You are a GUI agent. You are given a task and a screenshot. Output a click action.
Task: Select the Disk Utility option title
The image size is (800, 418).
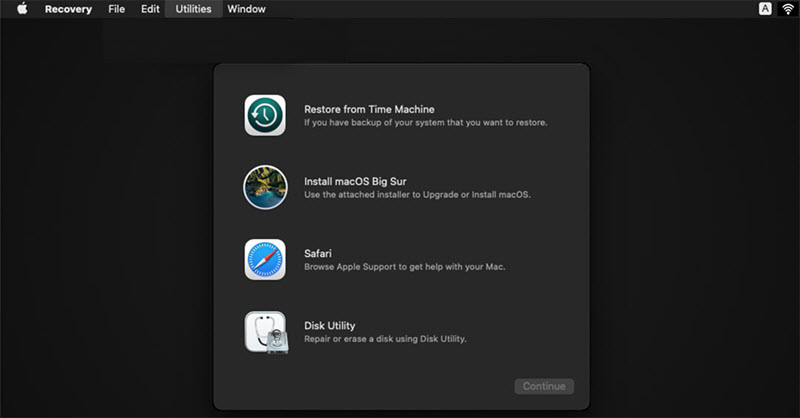click(x=330, y=326)
